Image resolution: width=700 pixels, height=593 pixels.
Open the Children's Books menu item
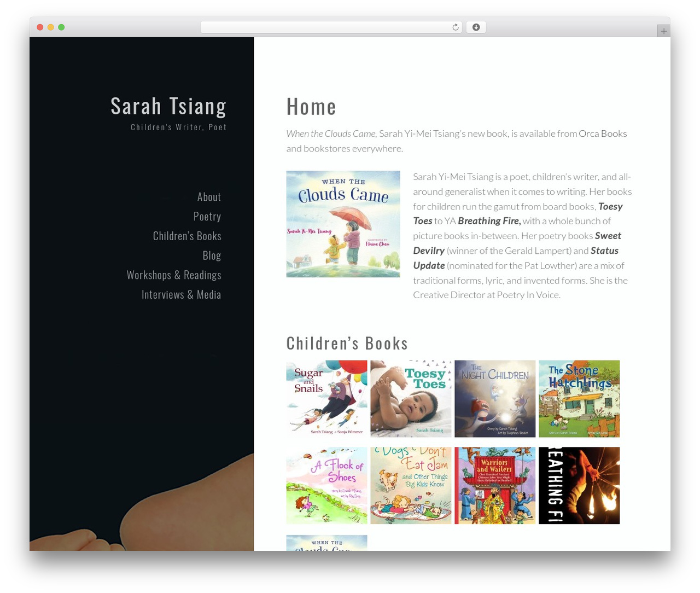tap(187, 236)
